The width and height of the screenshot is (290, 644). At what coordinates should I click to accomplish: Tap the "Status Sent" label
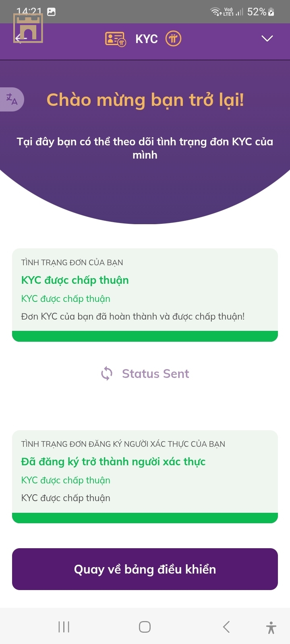point(155,374)
